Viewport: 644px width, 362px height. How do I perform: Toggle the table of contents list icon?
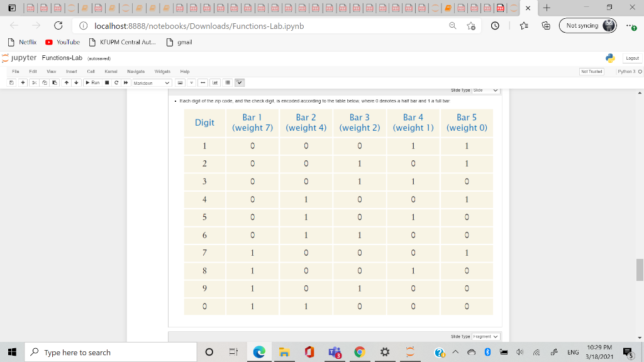point(228,82)
